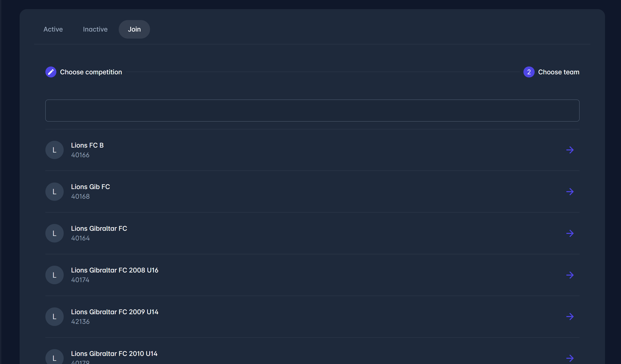Choose Lions Gibraltar FC 2009 U14 team name
The image size is (621, 364).
(115, 312)
